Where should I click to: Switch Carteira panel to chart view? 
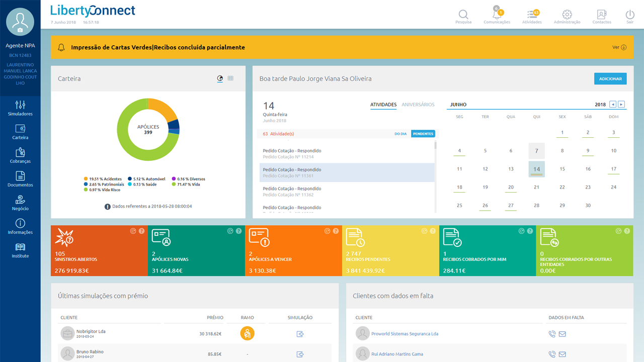[220, 78]
